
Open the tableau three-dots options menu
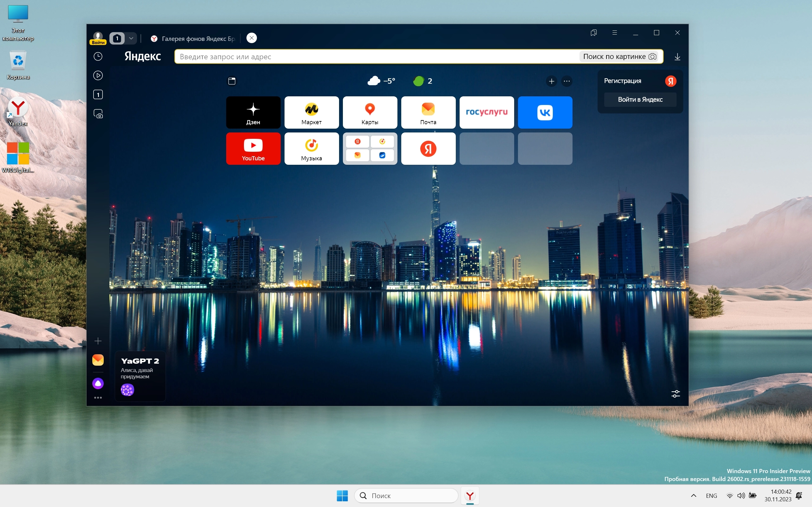[x=567, y=81]
